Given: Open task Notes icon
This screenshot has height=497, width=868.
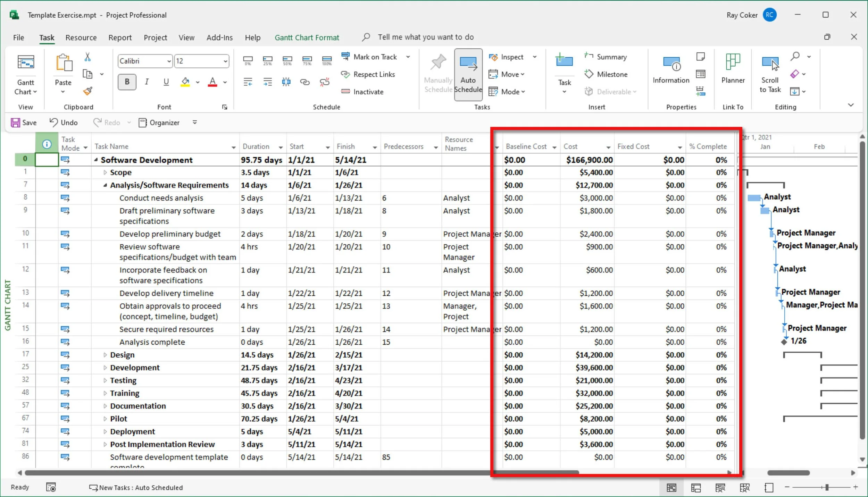Looking at the screenshot, I should click(701, 57).
